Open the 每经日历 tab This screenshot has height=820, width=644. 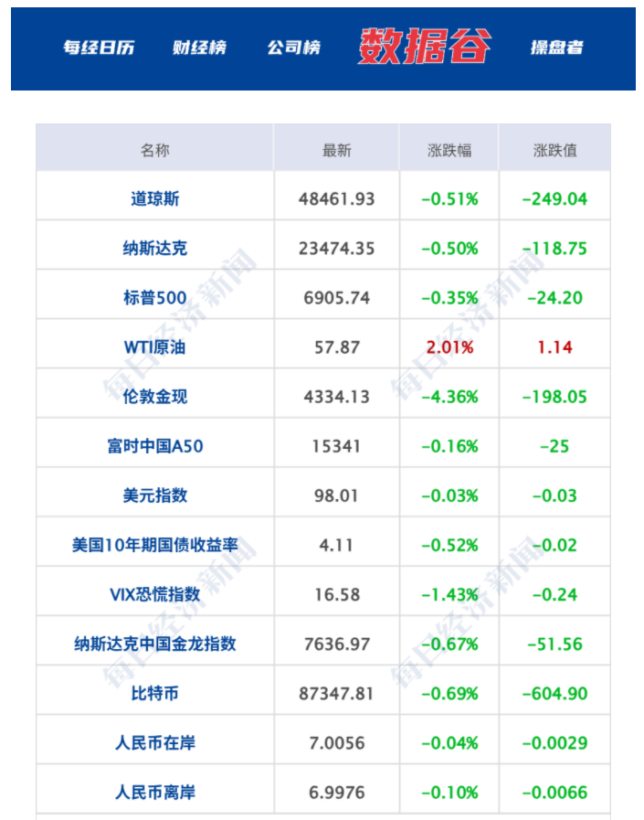tap(99, 48)
